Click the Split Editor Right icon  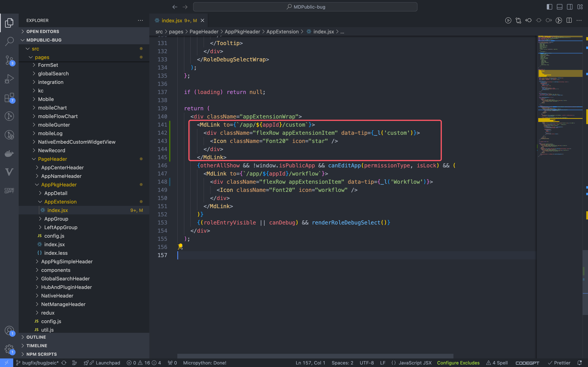pyautogui.click(x=569, y=20)
